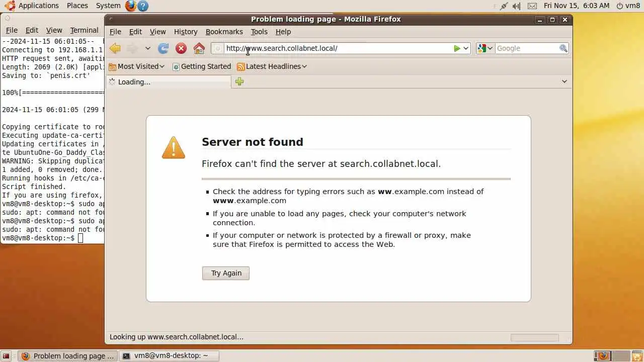The height and width of the screenshot is (362, 644).
Task: Click the show desktop icon in bottom panel
Action: (x=6, y=356)
